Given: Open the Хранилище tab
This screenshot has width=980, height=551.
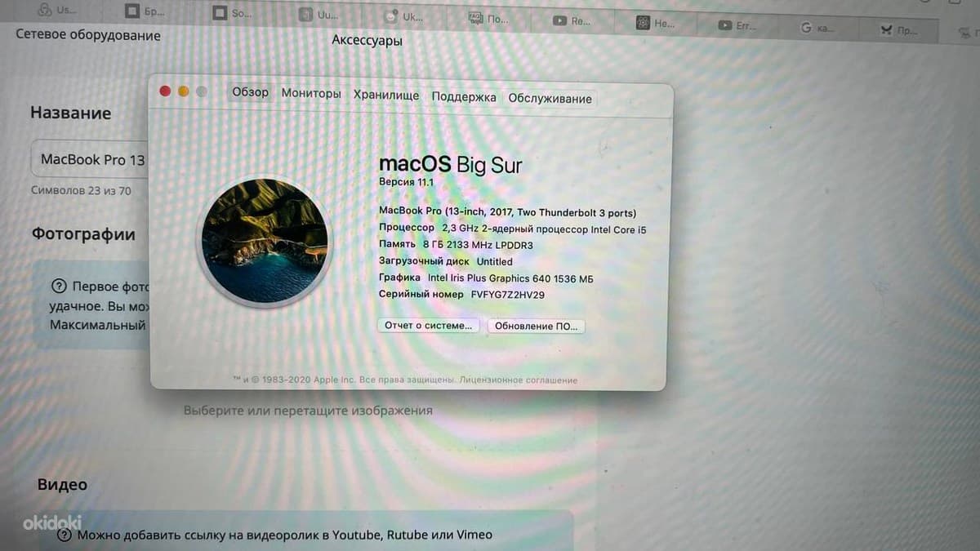Looking at the screenshot, I should pyautogui.click(x=386, y=96).
